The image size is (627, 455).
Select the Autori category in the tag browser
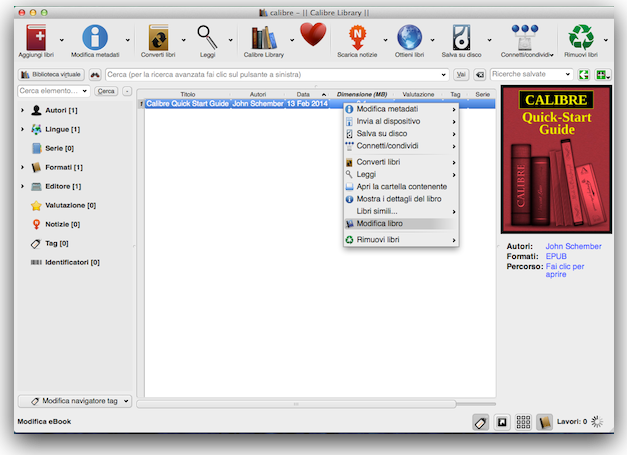point(61,110)
